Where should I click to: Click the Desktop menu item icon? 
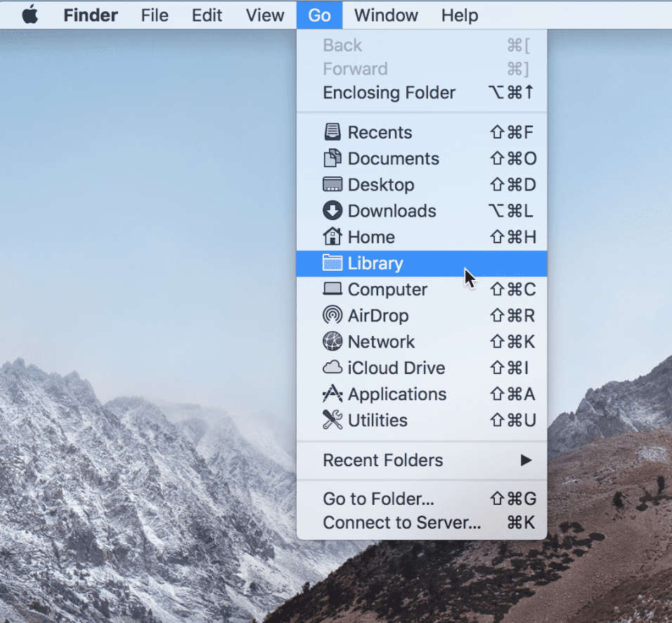(331, 184)
